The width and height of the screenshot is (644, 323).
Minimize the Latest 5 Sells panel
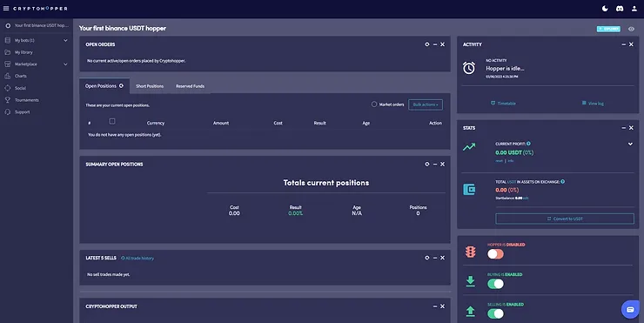tap(435, 258)
